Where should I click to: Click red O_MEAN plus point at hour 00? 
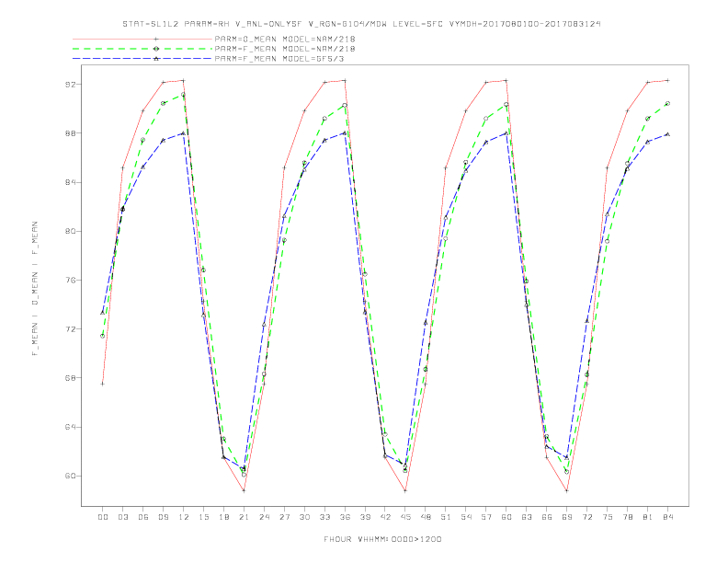pyautogui.click(x=103, y=384)
